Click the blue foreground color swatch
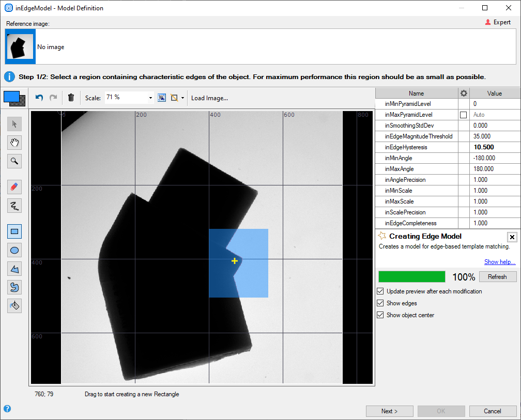Image resolution: width=521 pixels, height=420 pixels. coord(11,97)
